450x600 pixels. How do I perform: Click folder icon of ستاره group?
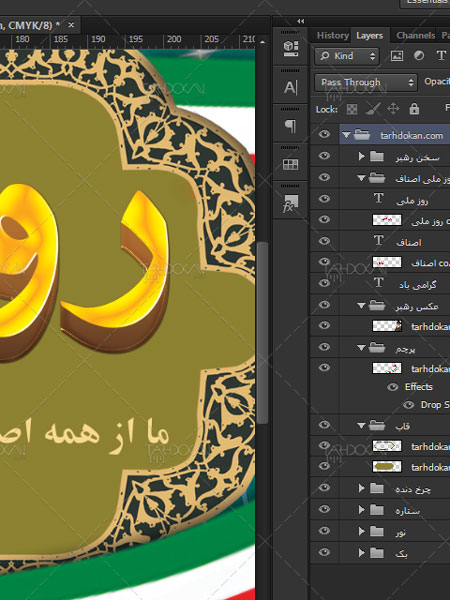pyautogui.click(x=377, y=509)
